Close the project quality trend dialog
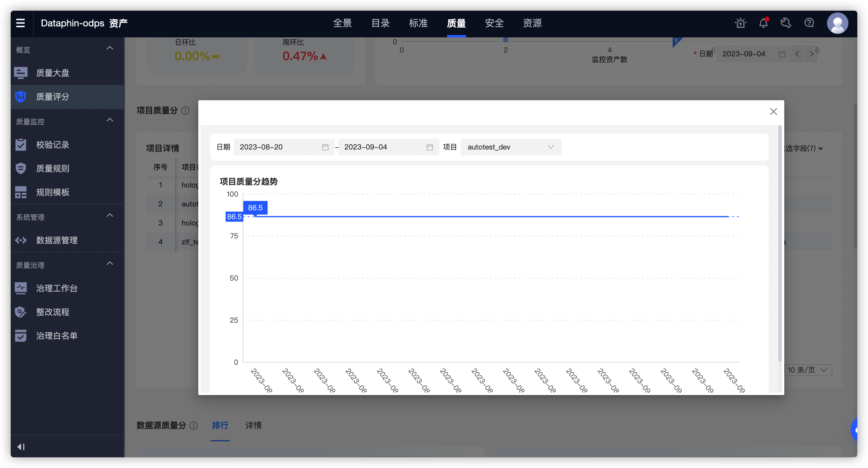This screenshot has width=868, height=468. 773,111
